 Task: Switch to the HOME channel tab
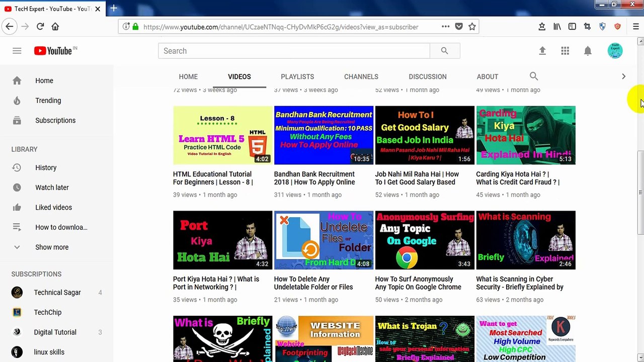coord(188,76)
